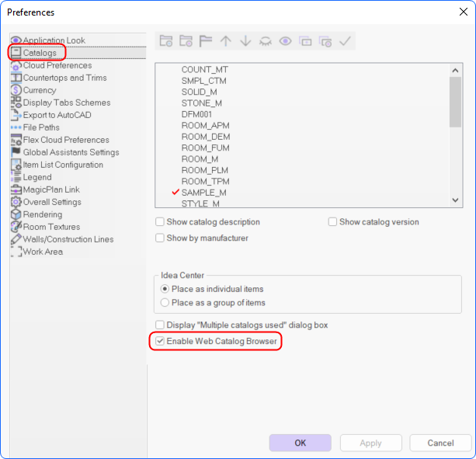Screen dimensions: 476x459
Task: Select SAMPLE_M in the catalog list
Action: point(203,192)
